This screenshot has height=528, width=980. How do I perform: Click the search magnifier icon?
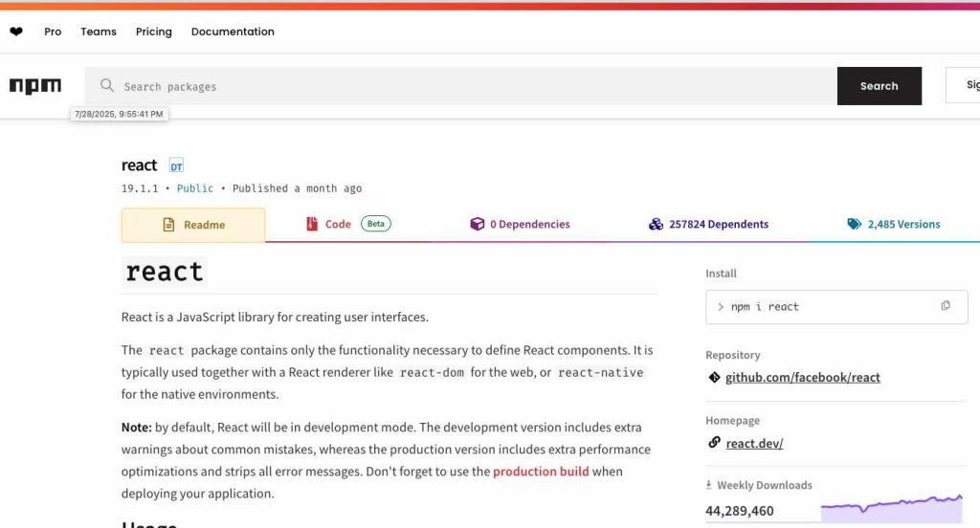[x=107, y=85]
